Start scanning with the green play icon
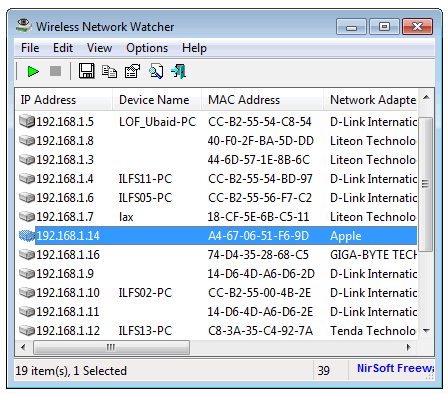 [33, 71]
